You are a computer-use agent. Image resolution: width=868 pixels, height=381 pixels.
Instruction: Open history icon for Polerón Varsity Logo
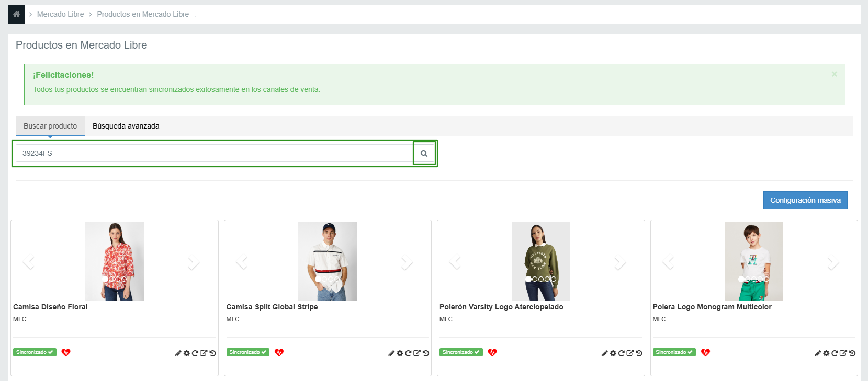click(639, 353)
